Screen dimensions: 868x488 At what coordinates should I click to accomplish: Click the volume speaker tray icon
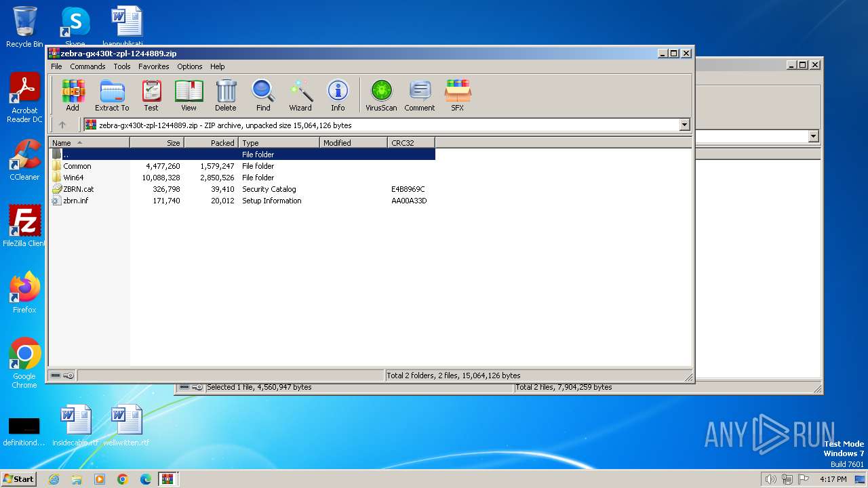pos(770,479)
